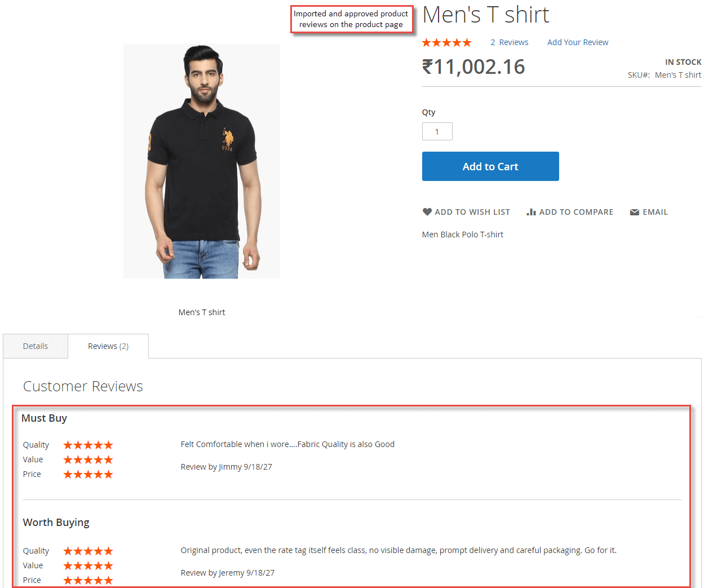Viewport: 704px width, 588px height.
Task: Click the Men's T shirt page title
Action: [x=485, y=15]
